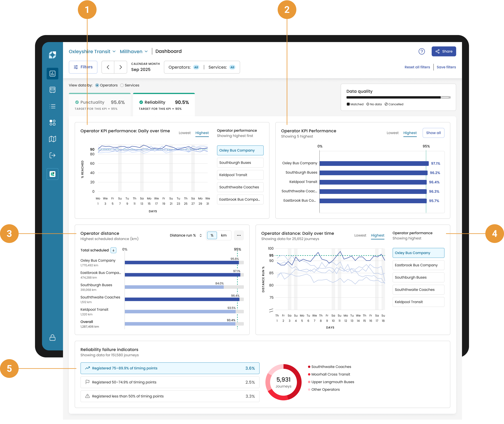Image resolution: width=504 pixels, height=424 pixels.
Task: Click the sign-out icon in the sidebar
Action: tap(52, 155)
